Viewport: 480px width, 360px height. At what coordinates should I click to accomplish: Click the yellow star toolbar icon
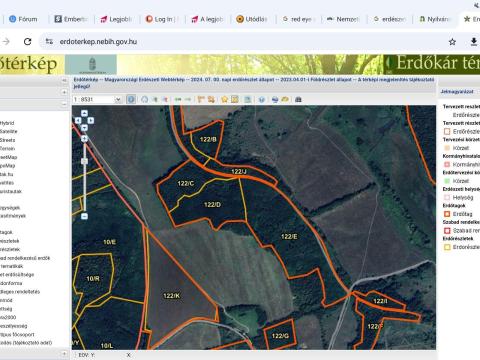point(224,99)
